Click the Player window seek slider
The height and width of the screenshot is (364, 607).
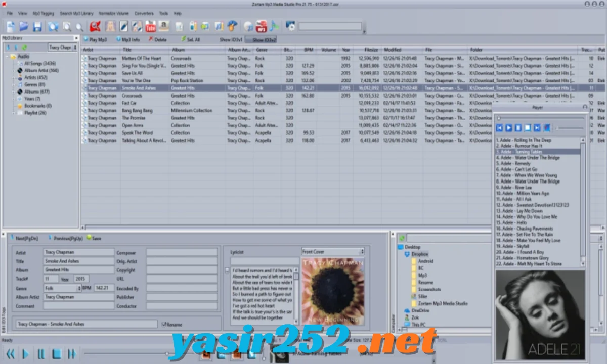pos(540,118)
